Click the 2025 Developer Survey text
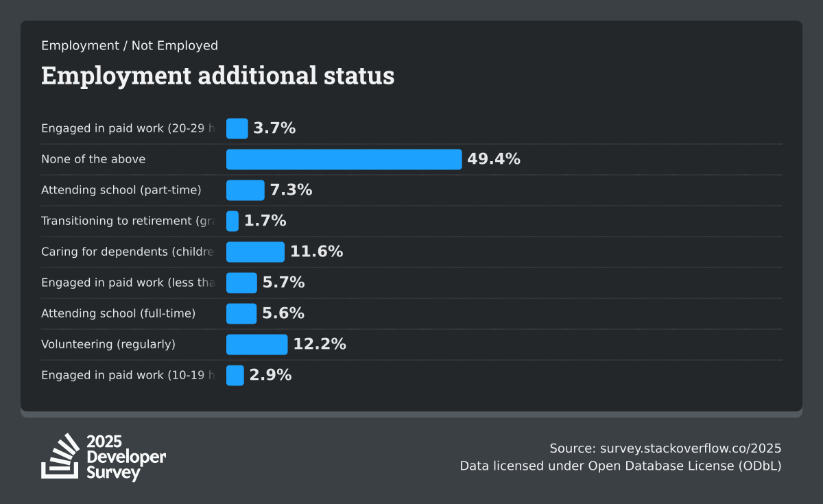Screen dimensions: 823x504 126,457
